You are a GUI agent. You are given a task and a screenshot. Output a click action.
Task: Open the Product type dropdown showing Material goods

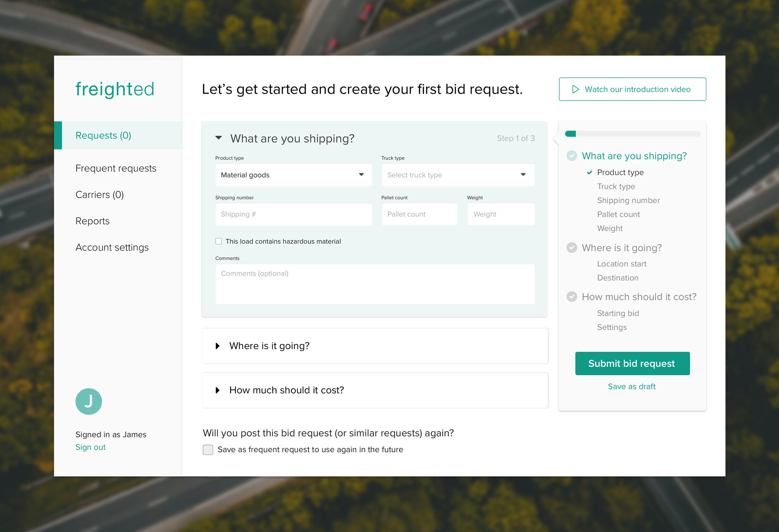(294, 175)
